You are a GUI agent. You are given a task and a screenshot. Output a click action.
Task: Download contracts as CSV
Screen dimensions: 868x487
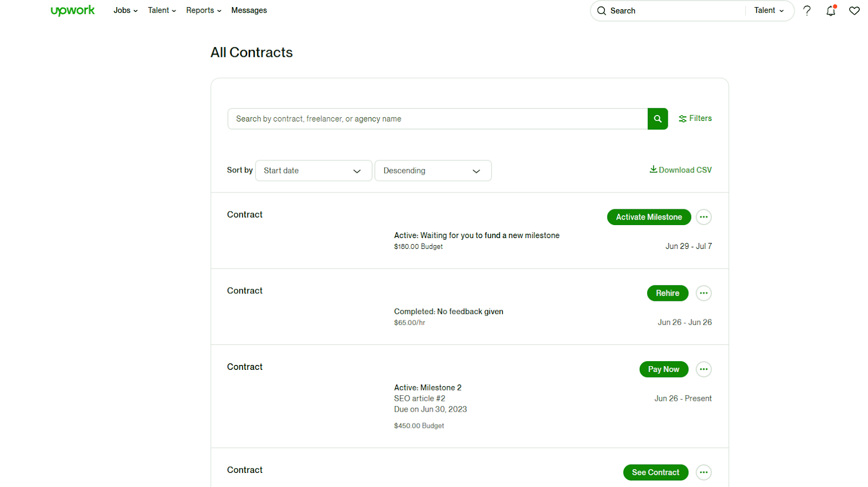pos(680,170)
